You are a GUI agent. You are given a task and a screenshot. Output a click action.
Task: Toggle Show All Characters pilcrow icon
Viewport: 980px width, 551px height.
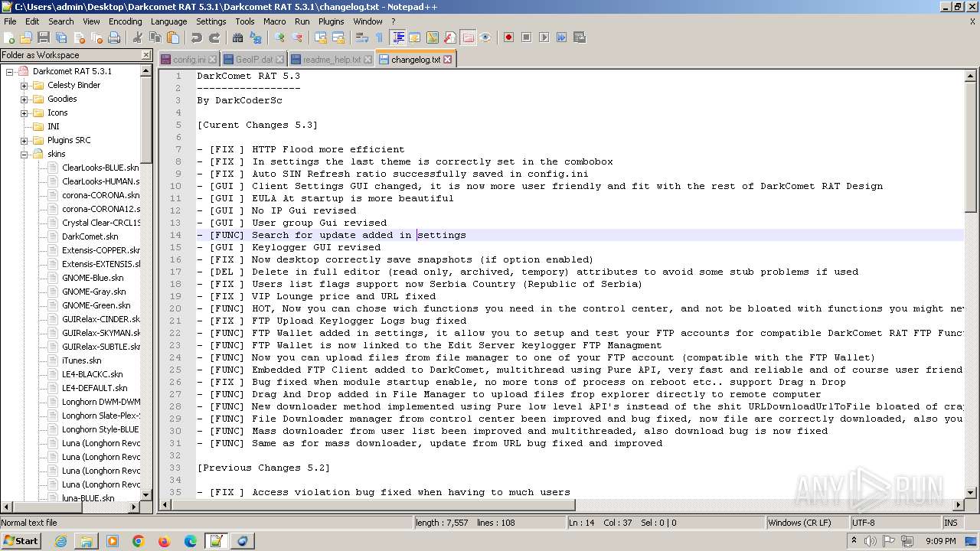380,37
